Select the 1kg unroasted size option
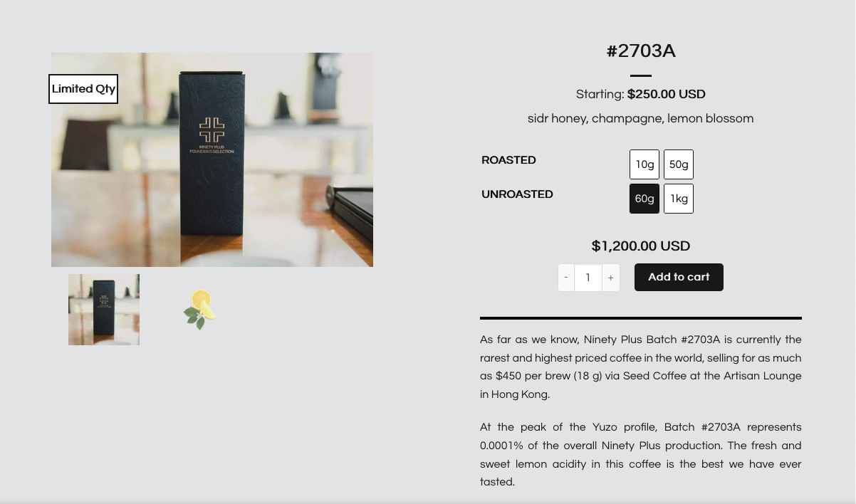The width and height of the screenshot is (856, 504). coord(679,199)
